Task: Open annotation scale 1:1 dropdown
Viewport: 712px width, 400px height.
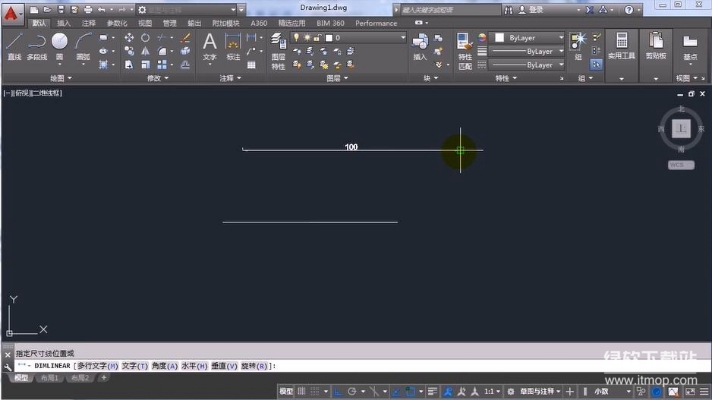Action: pos(492,391)
